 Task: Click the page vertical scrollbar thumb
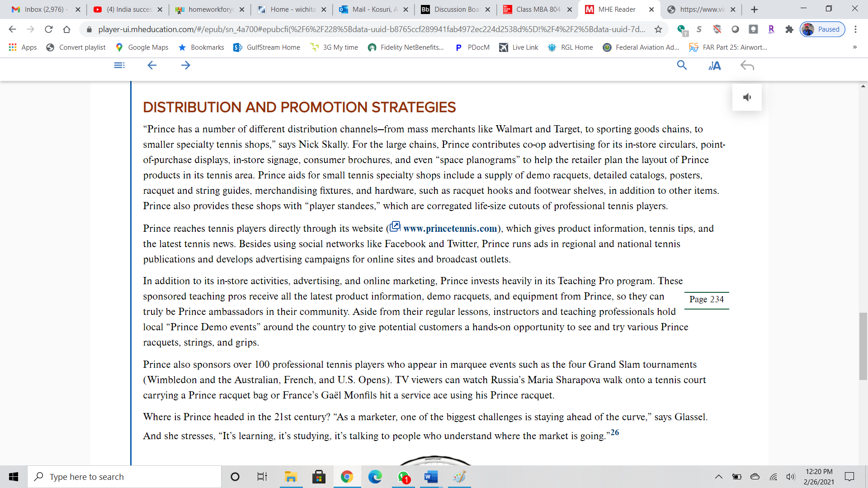[863, 346]
